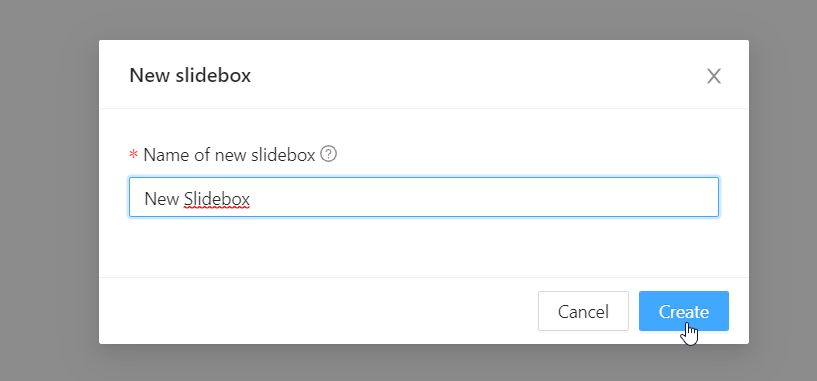This screenshot has height=381, width=817.
Task: Click the dialog footer left of Cancel
Action: pyautogui.click(x=318, y=311)
